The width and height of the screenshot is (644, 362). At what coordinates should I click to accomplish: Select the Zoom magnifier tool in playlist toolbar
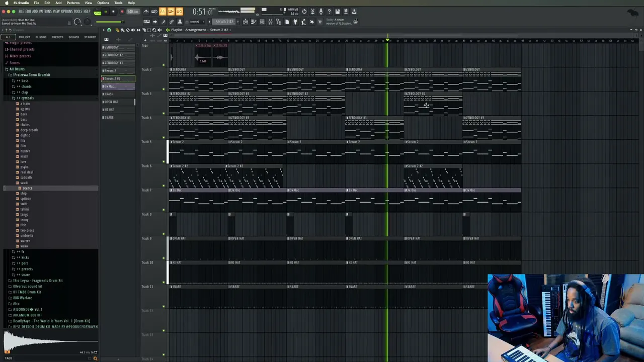point(154,30)
